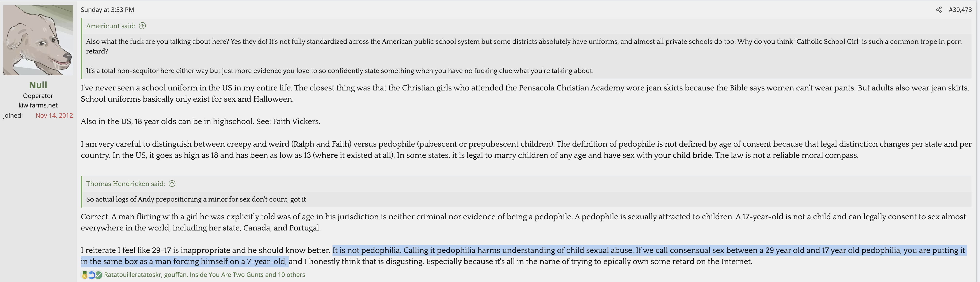
Task: Click the join date 'Nov 14, 2012'
Action: pyautogui.click(x=54, y=115)
